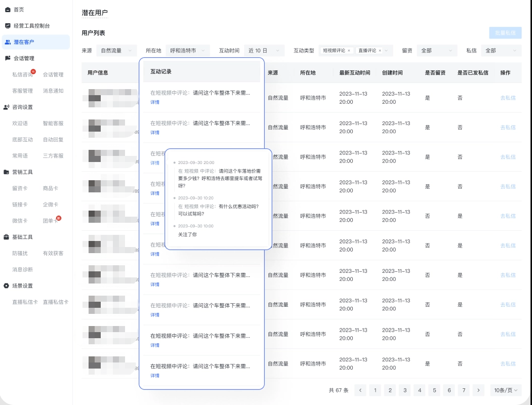Click the 会话管理 chat-bubble section icon
532x405 pixels.
tap(8, 58)
